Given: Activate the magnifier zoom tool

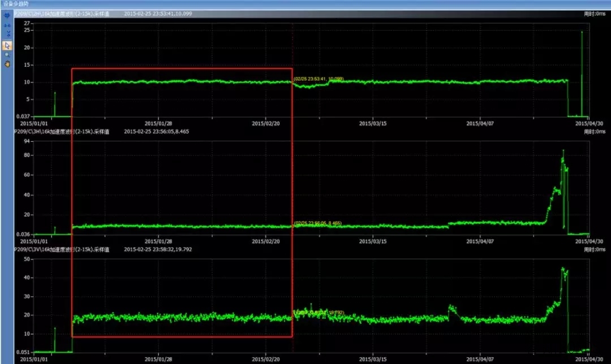Looking at the screenshot, I should point(7,55).
